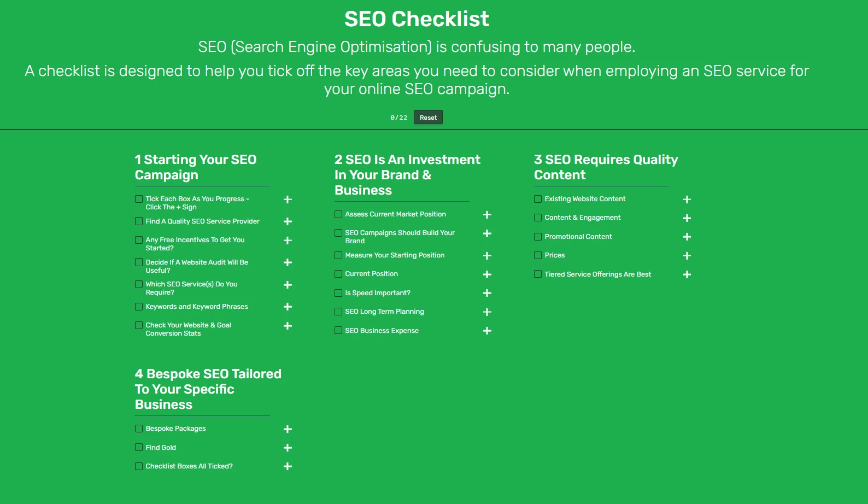This screenshot has height=504, width=868.
Task: Open plus icon beside Find Gold
Action: [x=288, y=448]
